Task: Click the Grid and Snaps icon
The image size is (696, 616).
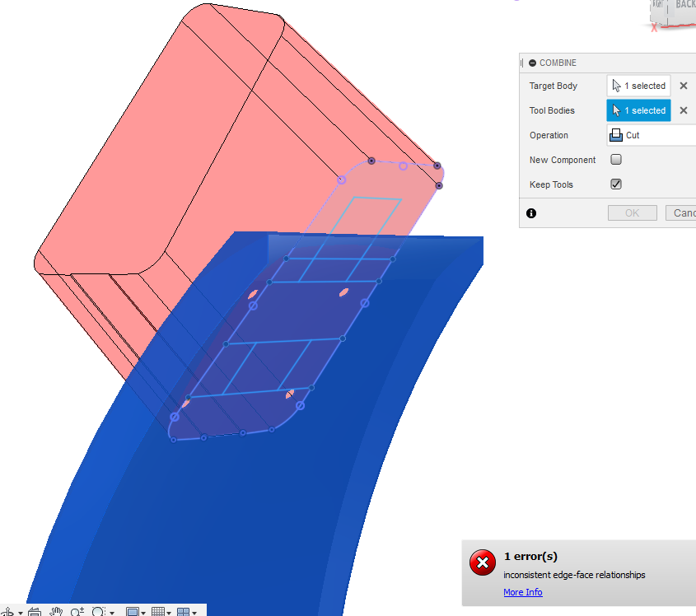Action: pyautogui.click(x=158, y=610)
